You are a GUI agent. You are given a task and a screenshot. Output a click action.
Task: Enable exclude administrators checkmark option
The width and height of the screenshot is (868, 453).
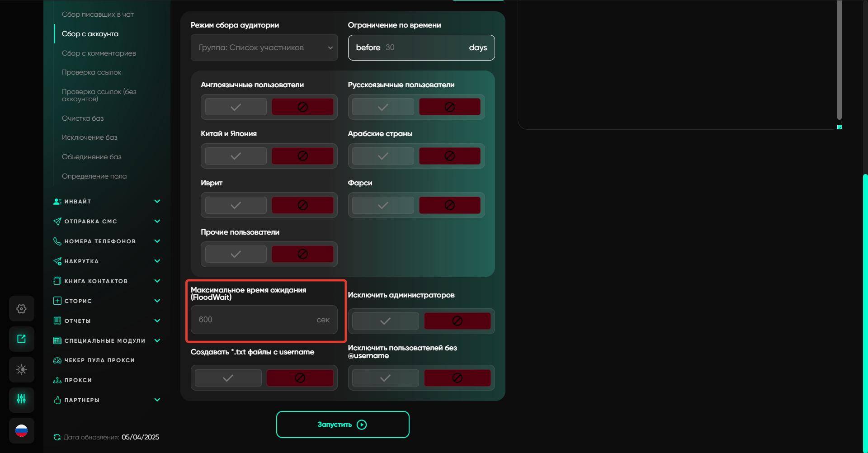(x=385, y=321)
